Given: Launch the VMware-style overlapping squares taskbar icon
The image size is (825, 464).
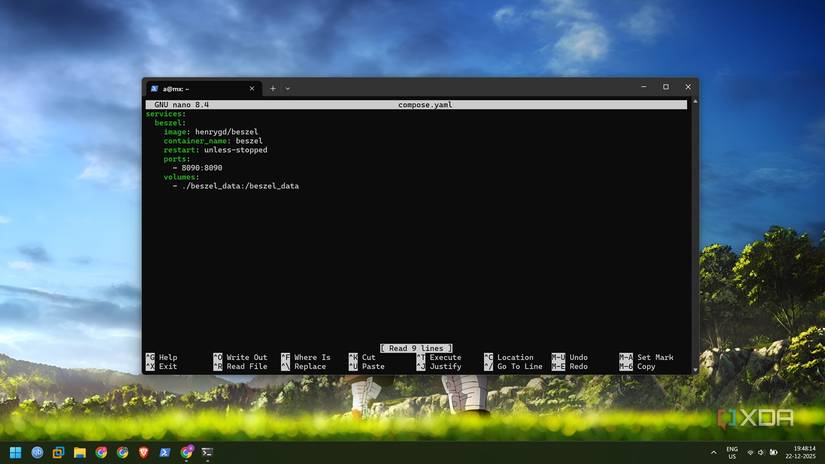Looking at the screenshot, I should tap(58, 452).
